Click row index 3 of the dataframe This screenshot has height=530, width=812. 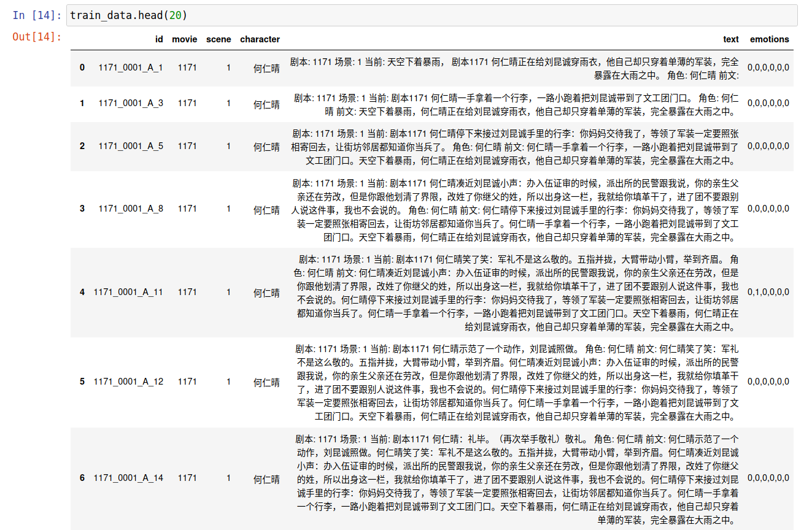point(82,209)
